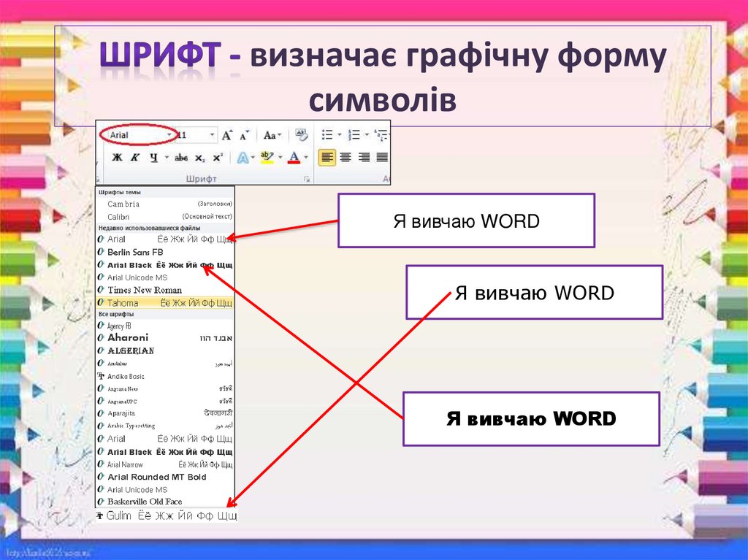The height and width of the screenshot is (560, 748).
Task: Align text left
Action: pos(327,158)
